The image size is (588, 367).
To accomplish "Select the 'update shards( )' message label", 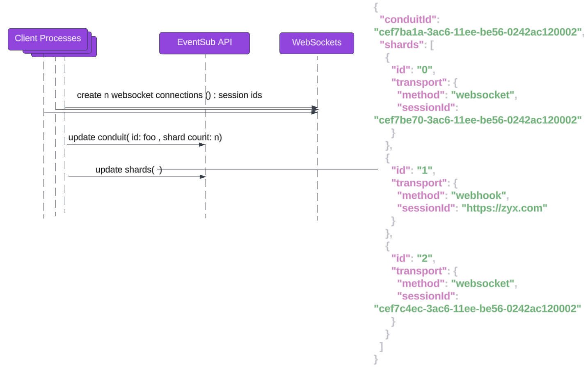I will tap(129, 170).
